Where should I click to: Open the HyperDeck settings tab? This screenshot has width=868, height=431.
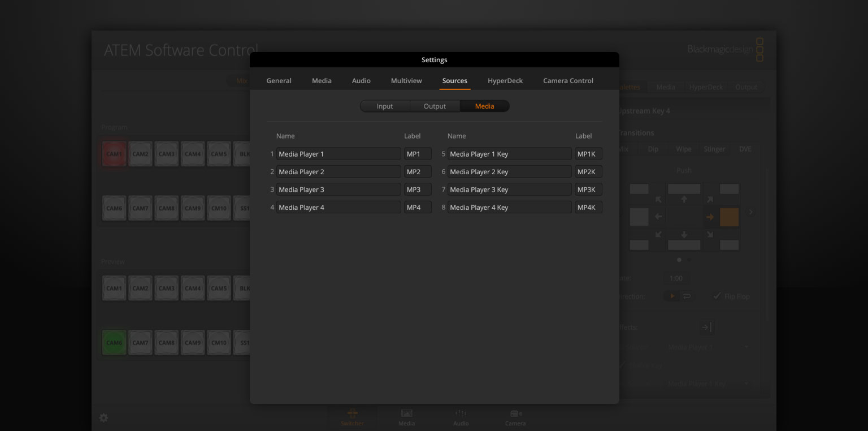click(505, 81)
